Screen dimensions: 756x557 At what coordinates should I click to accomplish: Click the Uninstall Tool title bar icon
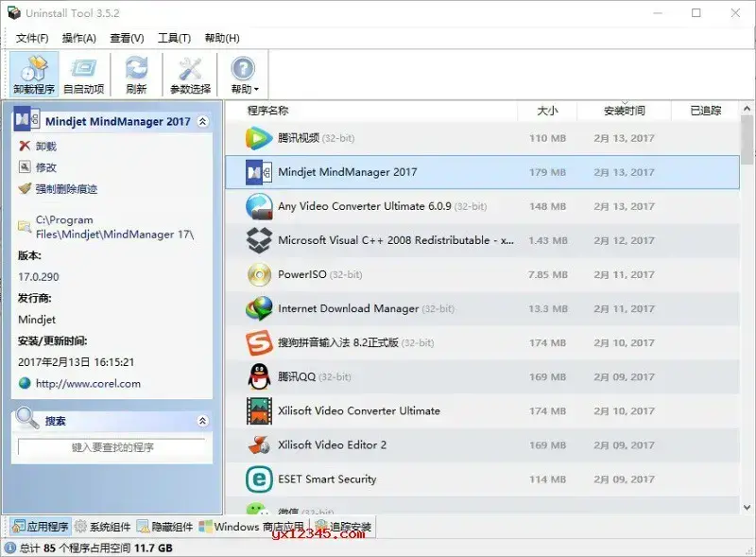(x=14, y=13)
